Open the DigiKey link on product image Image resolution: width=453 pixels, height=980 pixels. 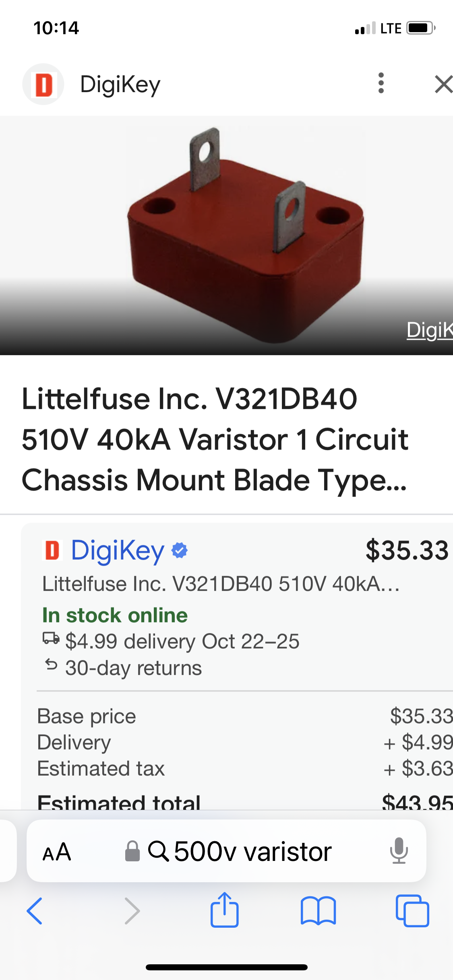tap(429, 330)
